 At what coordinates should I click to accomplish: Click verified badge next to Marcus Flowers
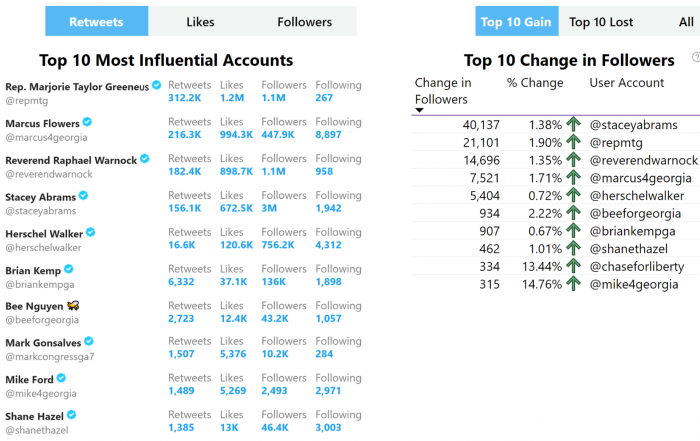click(x=87, y=121)
